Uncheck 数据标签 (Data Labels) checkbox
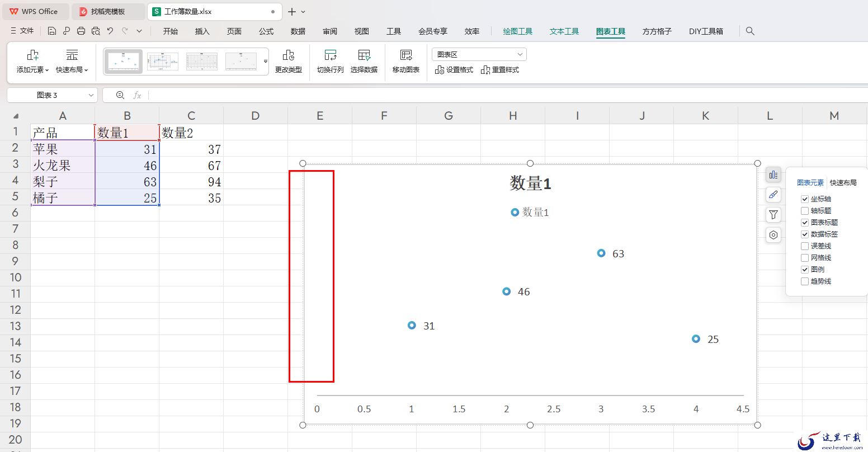The image size is (868, 452). click(805, 234)
